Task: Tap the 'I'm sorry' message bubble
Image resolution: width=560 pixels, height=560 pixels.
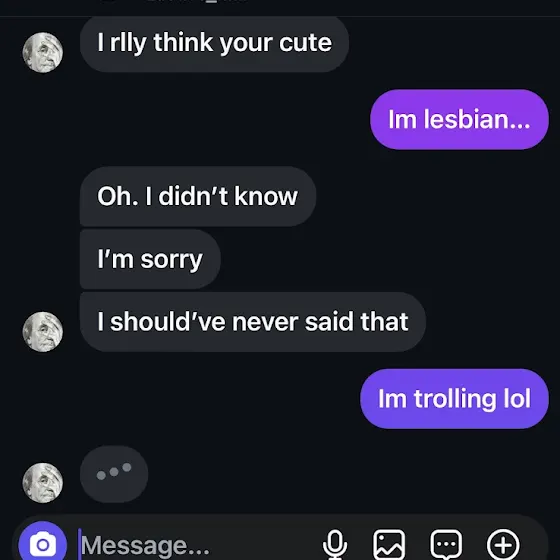Action: (150, 259)
